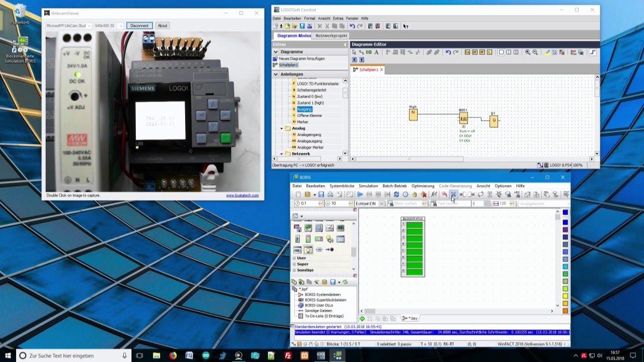Open Firefox from the taskbar
The image size is (644, 362).
pyautogui.click(x=173, y=355)
